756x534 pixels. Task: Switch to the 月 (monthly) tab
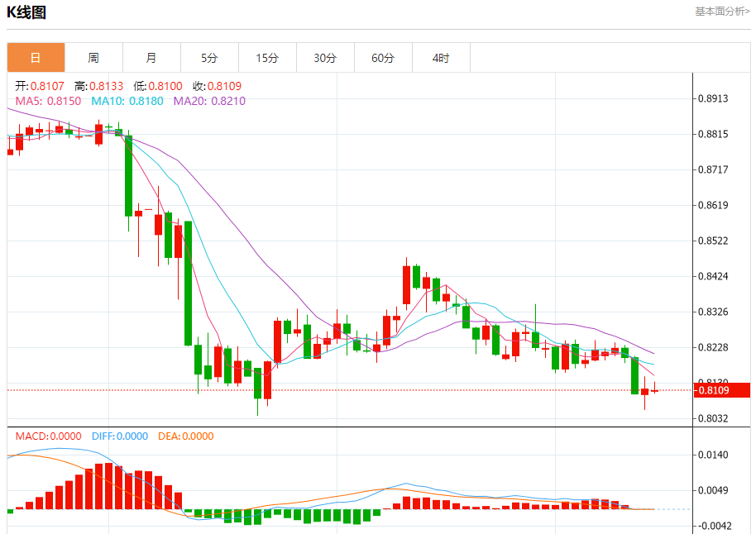tap(151, 58)
